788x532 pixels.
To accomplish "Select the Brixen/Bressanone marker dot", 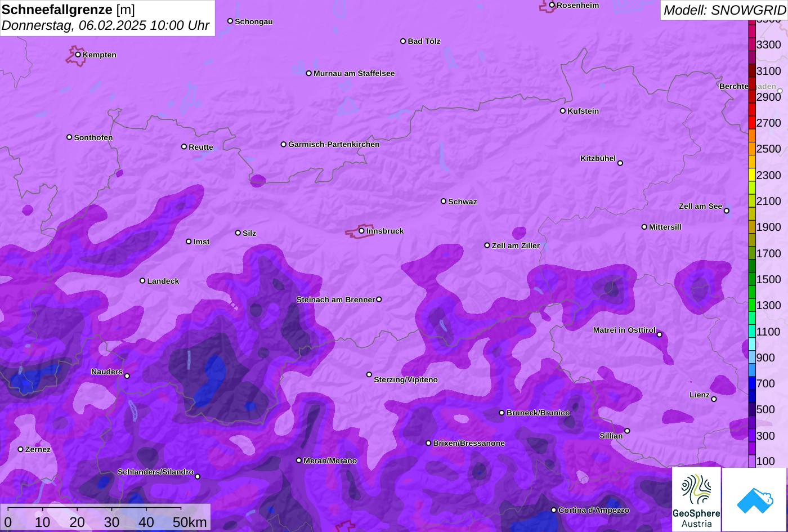I will [428, 443].
